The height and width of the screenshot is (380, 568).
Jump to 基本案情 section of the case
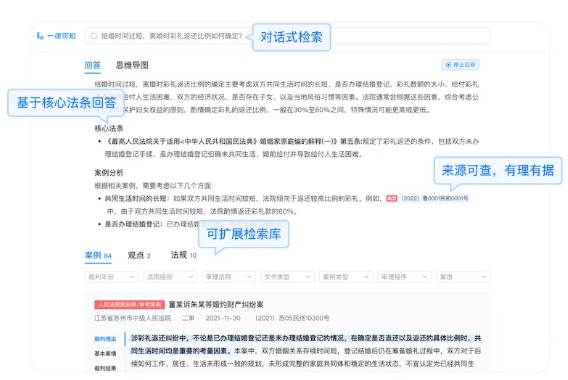[105, 353]
